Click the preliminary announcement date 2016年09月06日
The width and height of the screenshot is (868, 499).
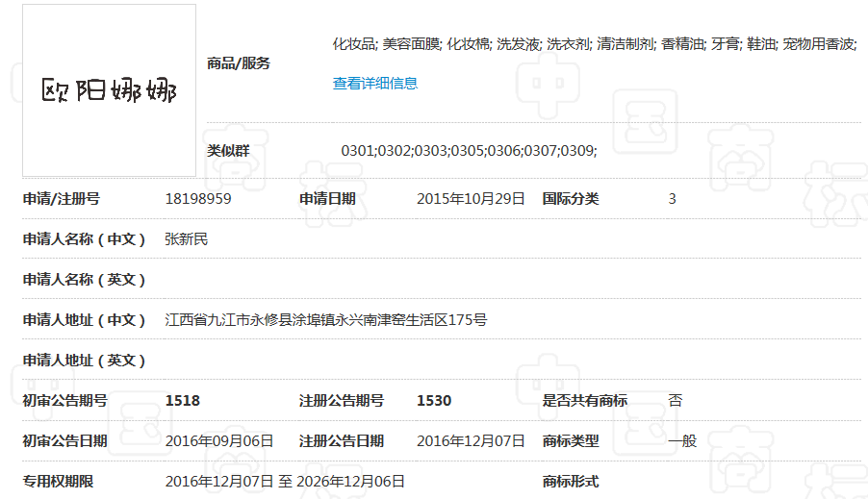coord(219,441)
